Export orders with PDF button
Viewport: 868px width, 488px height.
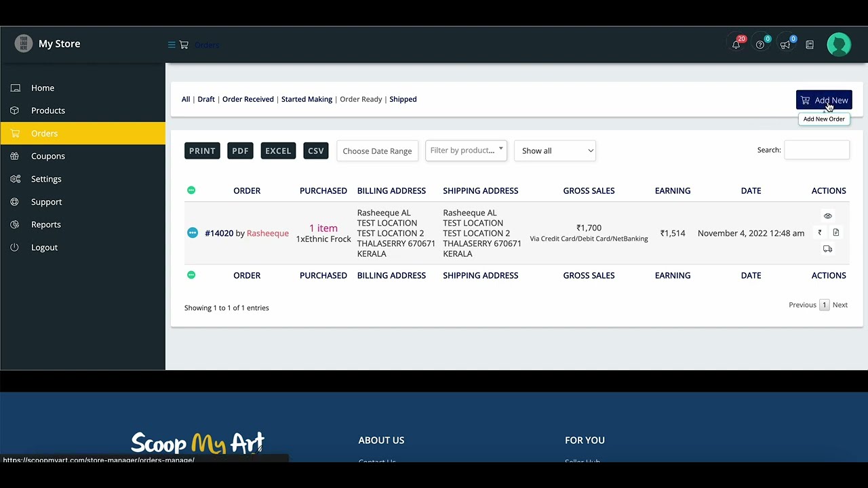240,150
